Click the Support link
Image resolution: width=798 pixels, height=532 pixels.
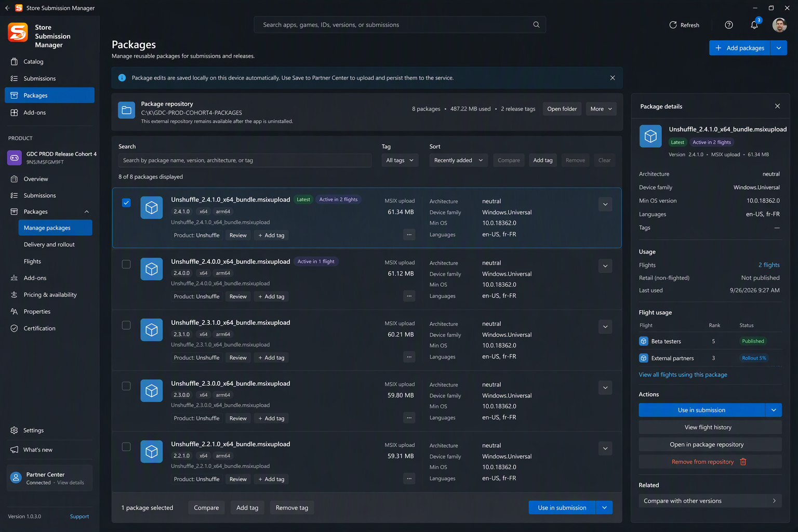click(79, 516)
